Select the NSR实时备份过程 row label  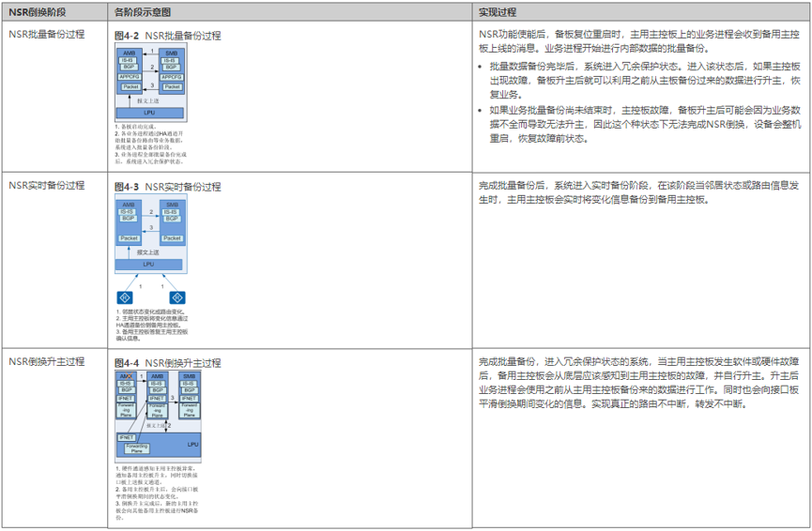(x=46, y=186)
